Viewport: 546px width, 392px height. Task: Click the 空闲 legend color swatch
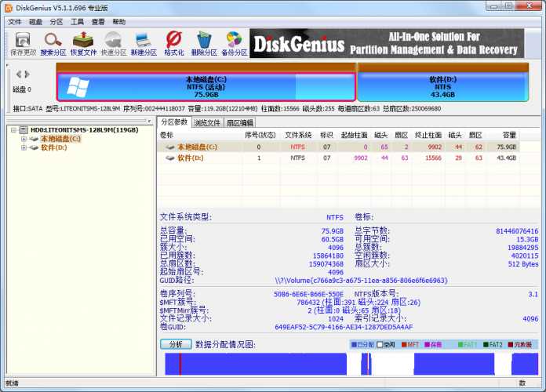point(380,345)
